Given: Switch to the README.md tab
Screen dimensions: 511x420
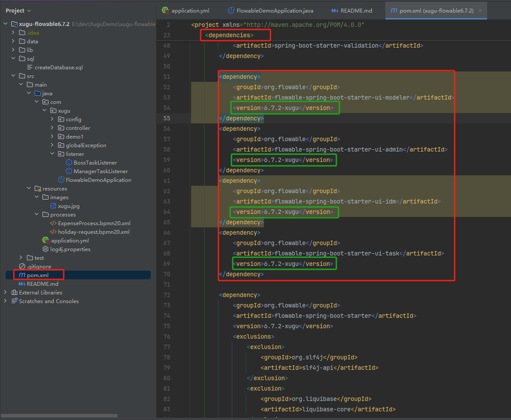Looking at the screenshot, I should click(352, 11).
